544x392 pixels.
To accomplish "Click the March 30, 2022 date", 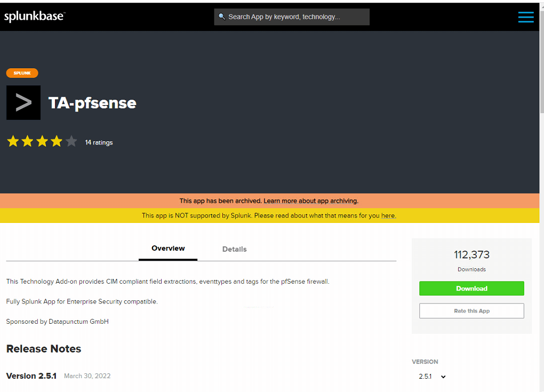I will pos(87,376).
